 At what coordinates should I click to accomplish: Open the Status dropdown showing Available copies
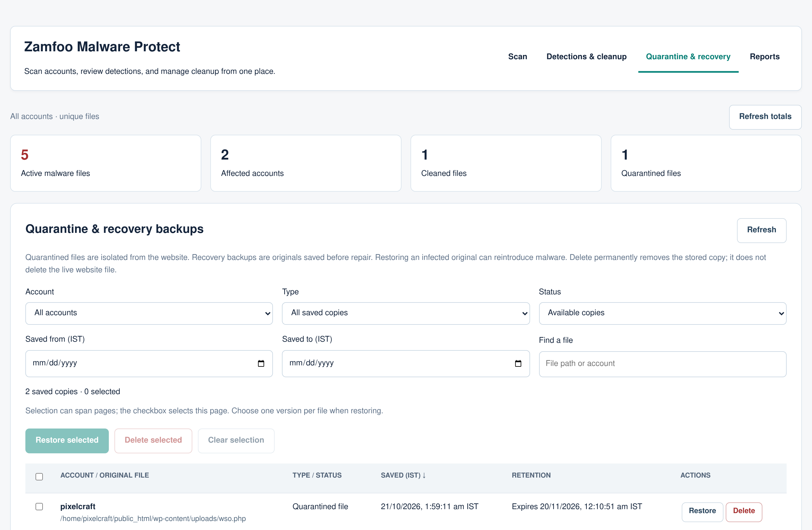[x=663, y=313]
